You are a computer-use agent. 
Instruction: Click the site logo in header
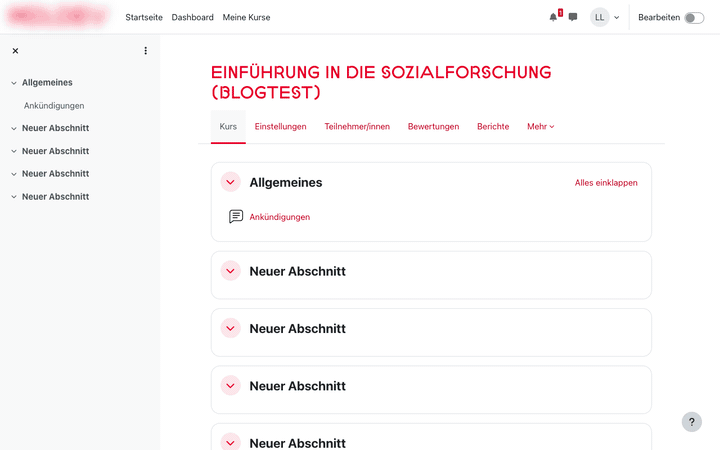(x=57, y=17)
